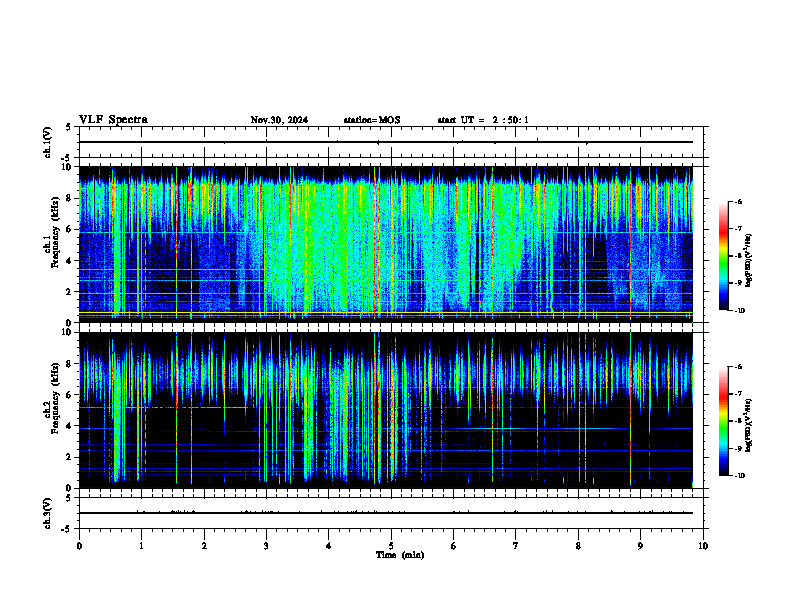This screenshot has height=612, width=792.
Task: Click time axis tick label "8"
Action: pos(578,546)
